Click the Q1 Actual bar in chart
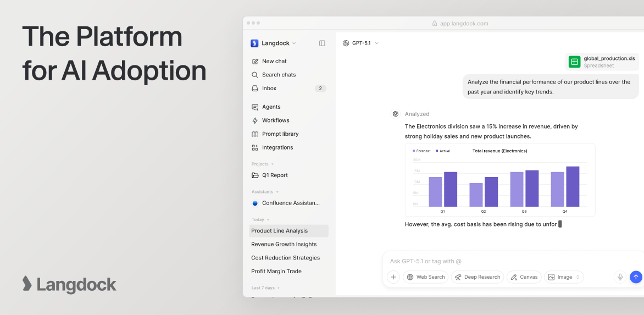 click(451, 189)
